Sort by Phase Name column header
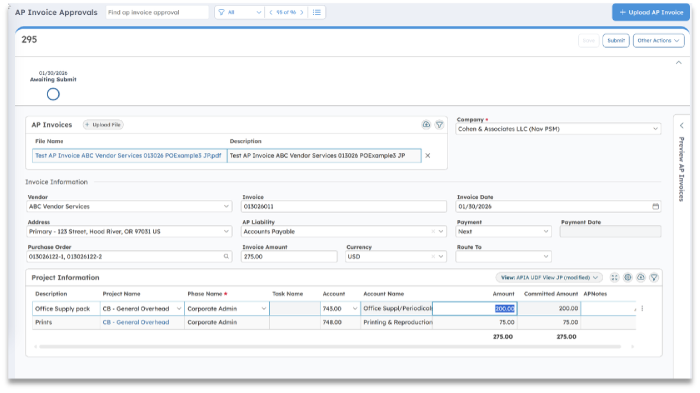Image resolution: width=700 pixels, height=393 pixels. 207,294
